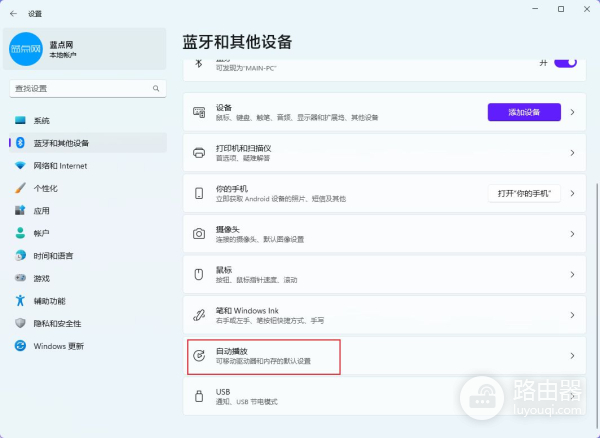The image size is (600, 438).
Task: Click the gamepad icon for 游戏
Action: point(20,278)
